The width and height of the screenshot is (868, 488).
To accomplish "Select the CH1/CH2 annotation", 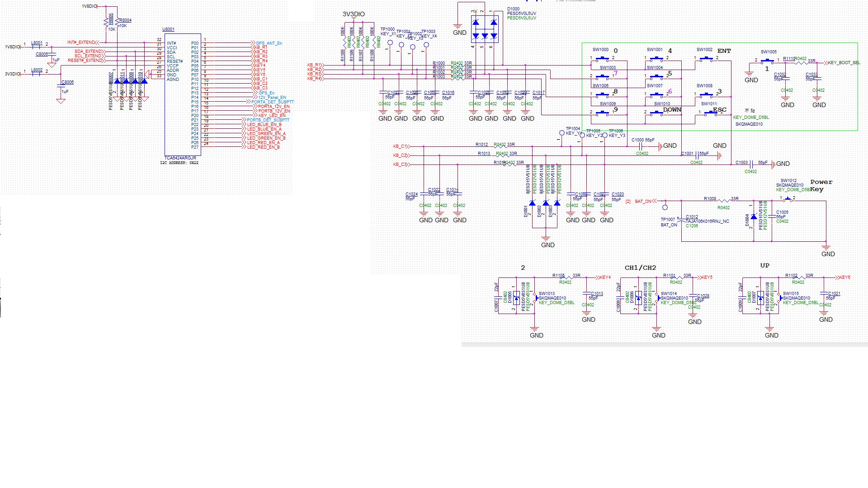I will pos(640,268).
